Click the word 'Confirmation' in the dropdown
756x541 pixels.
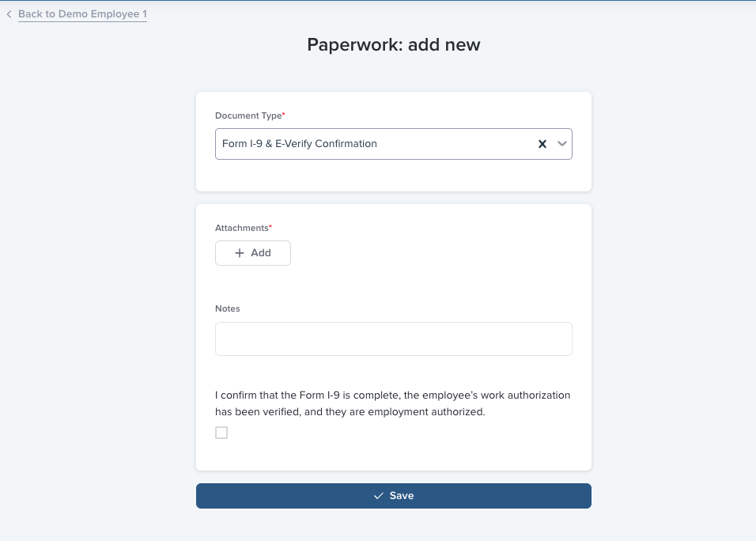(x=346, y=144)
